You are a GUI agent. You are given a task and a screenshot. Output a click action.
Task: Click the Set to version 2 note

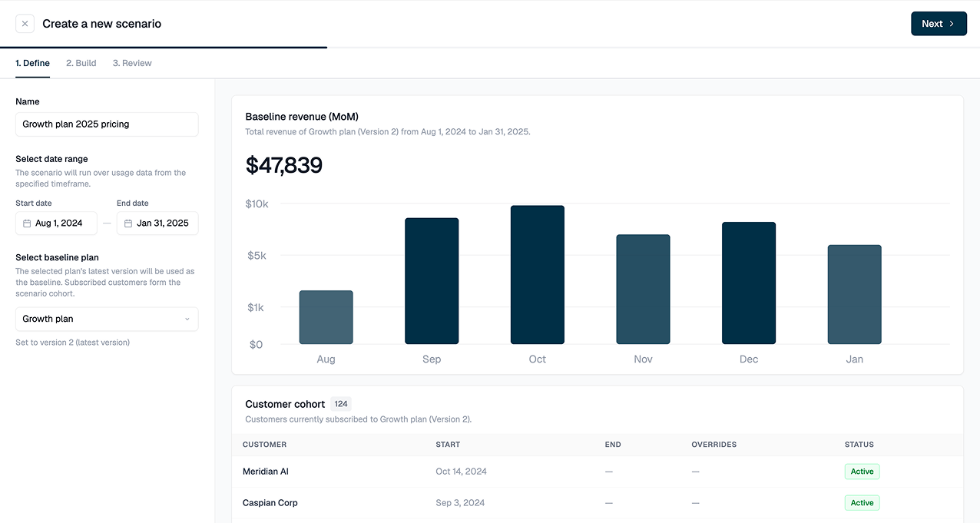click(73, 343)
